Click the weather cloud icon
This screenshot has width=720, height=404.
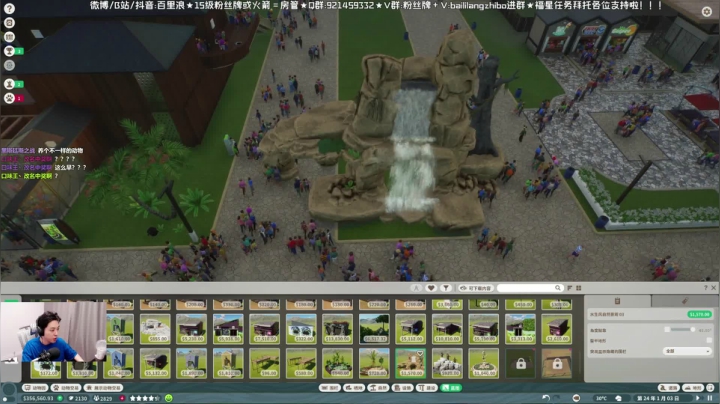[618, 398]
